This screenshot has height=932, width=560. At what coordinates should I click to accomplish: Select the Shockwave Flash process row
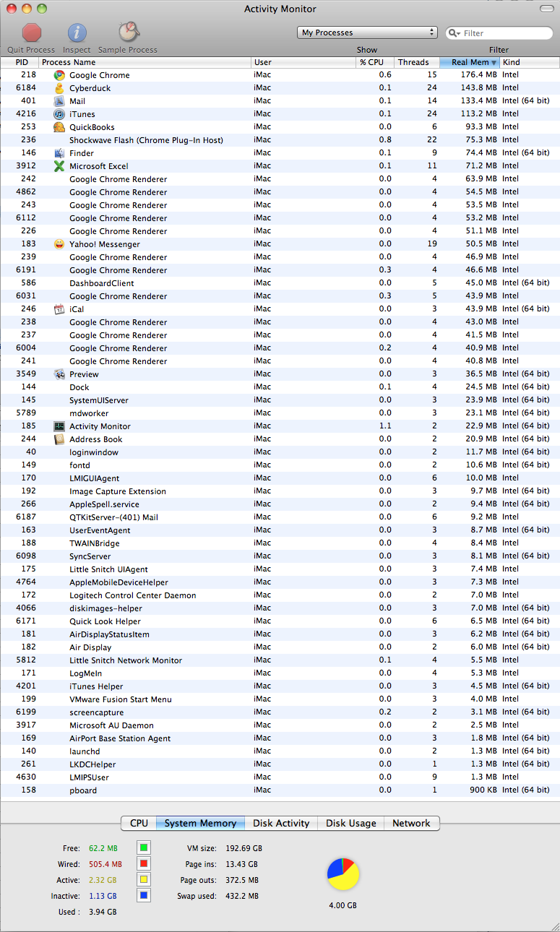[280, 140]
